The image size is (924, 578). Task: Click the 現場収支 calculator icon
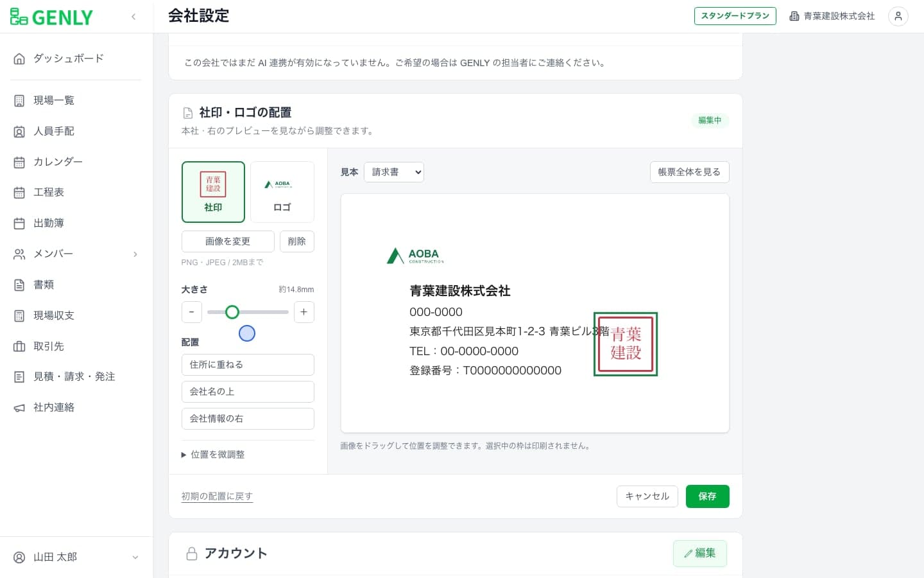coord(19,315)
